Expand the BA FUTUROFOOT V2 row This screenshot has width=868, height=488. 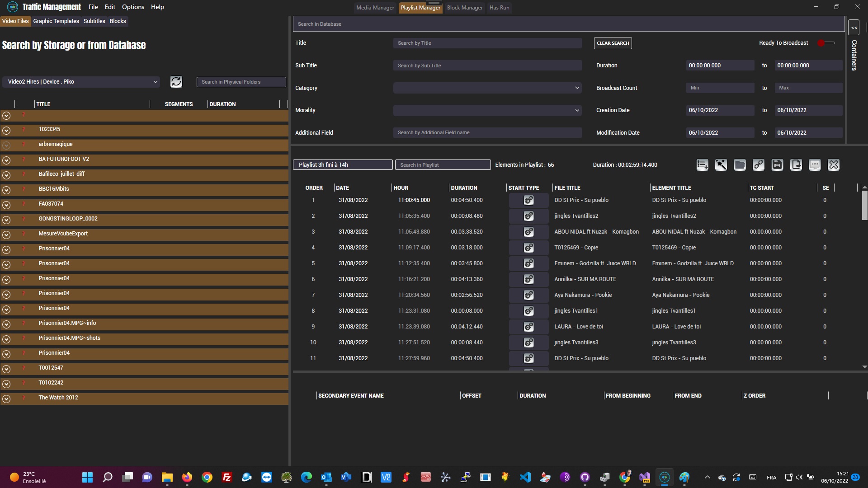(x=6, y=160)
